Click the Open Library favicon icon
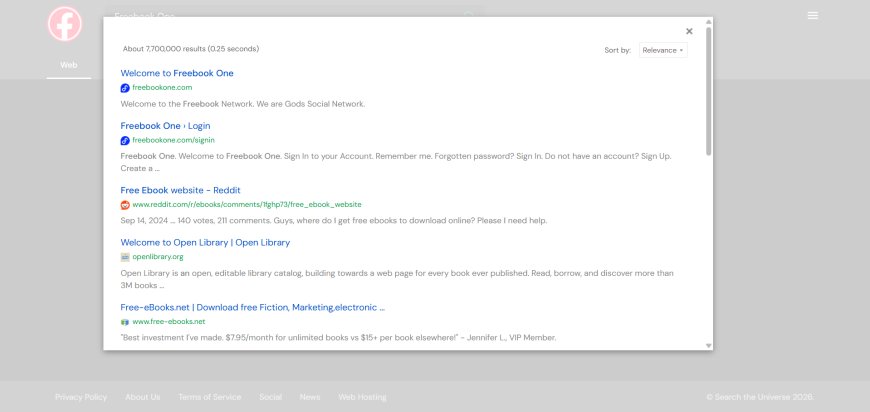The height and width of the screenshot is (412, 870). (x=125, y=257)
